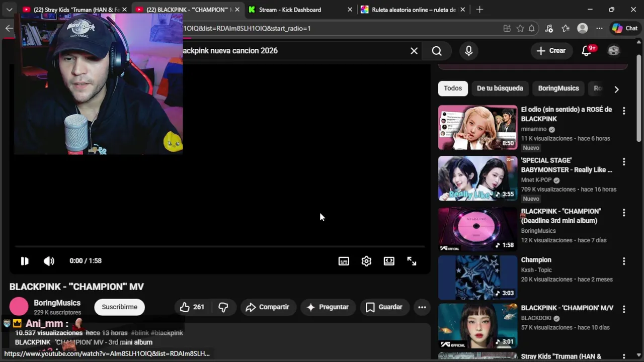This screenshot has width=644, height=362.
Task: Open browser extensions icon
Action: coord(549,29)
